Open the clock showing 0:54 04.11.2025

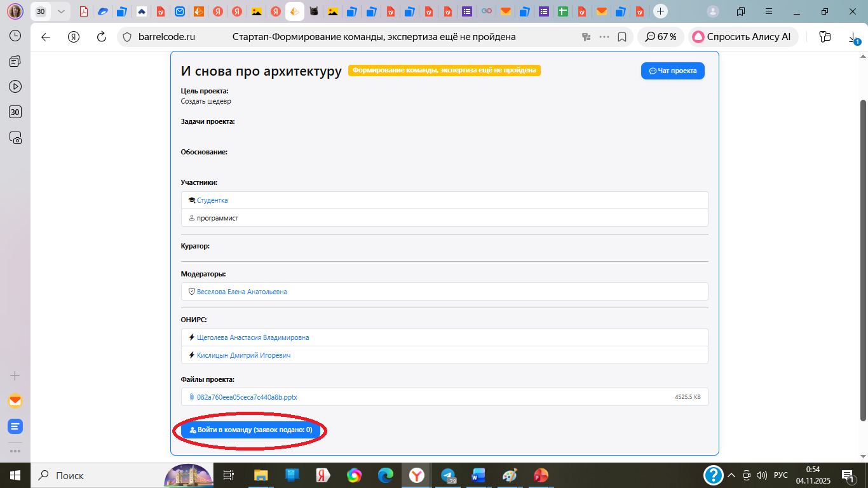click(x=813, y=475)
